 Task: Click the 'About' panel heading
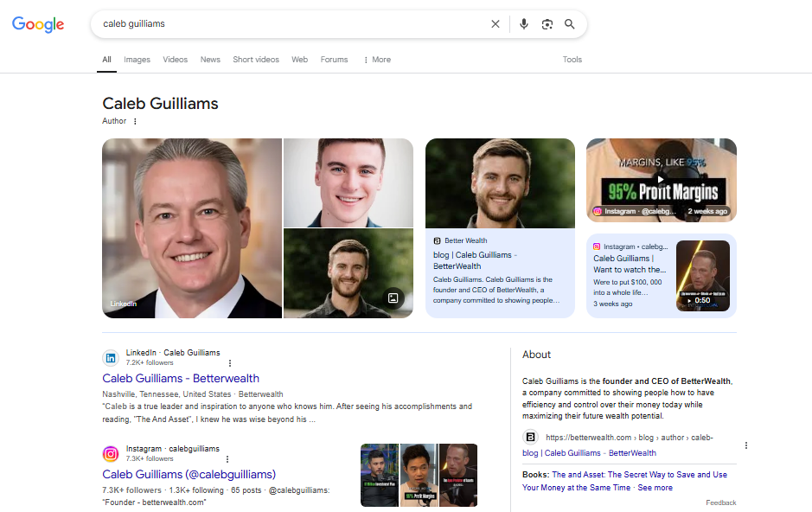pos(536,355)
